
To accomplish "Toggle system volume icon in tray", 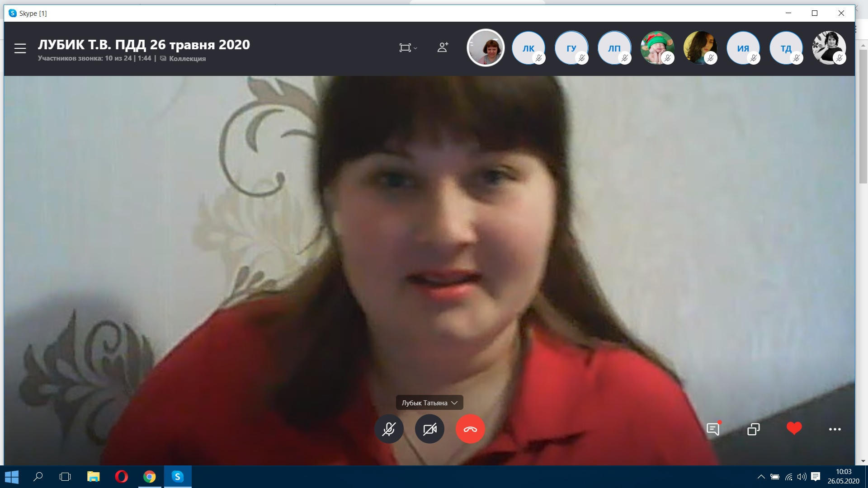I will click(x=802, y=477).
